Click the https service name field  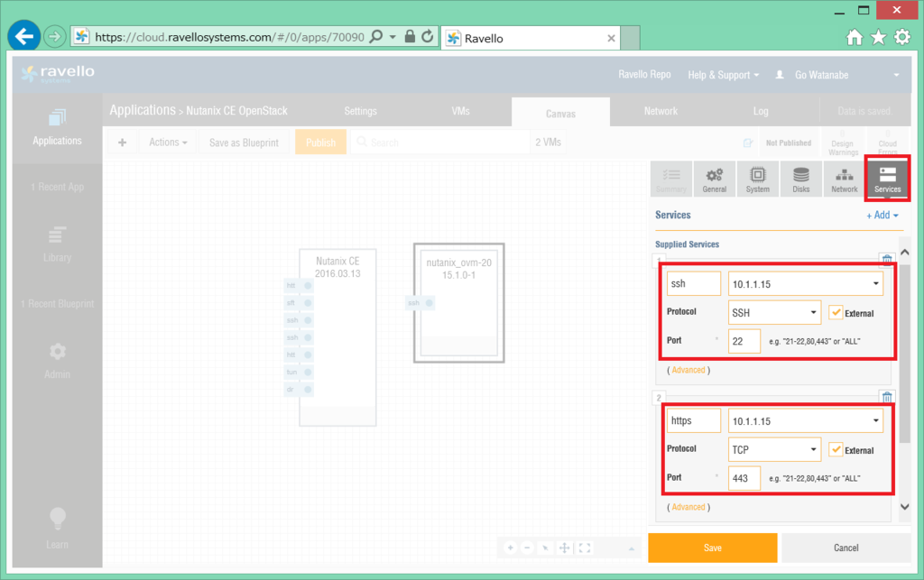(x=694, y=421)
